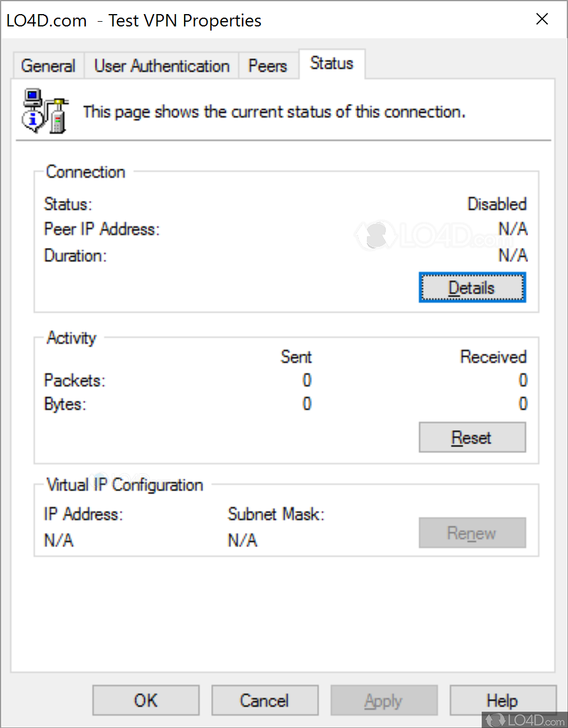Click the N/A value under Subnet Mask
Screen dimensions: 568x728
(243, 540)
